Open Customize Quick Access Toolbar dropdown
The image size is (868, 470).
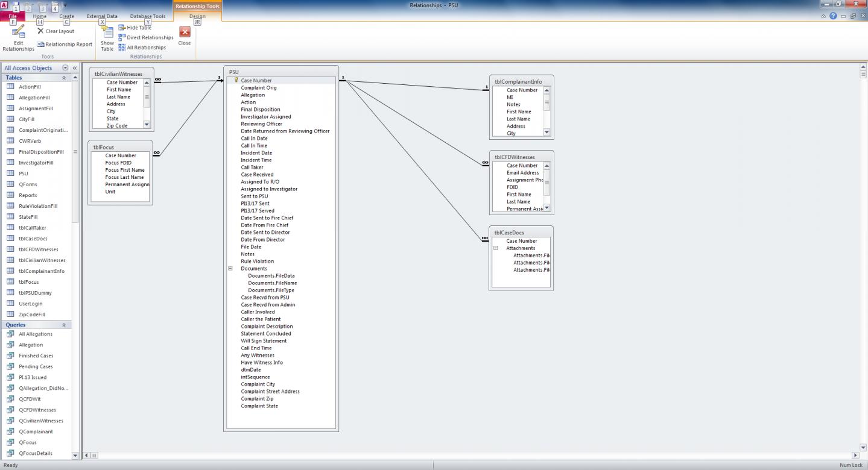[65, 6]
